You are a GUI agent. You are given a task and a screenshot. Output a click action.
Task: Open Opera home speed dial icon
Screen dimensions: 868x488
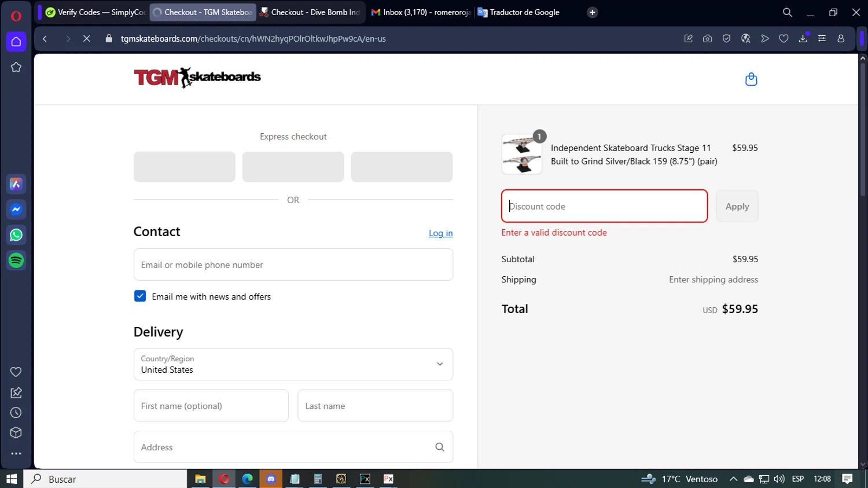pos(16,42)
